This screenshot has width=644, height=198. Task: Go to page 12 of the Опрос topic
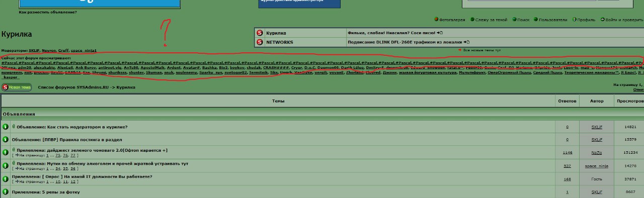pyautogui.click(x=73, y=182)
